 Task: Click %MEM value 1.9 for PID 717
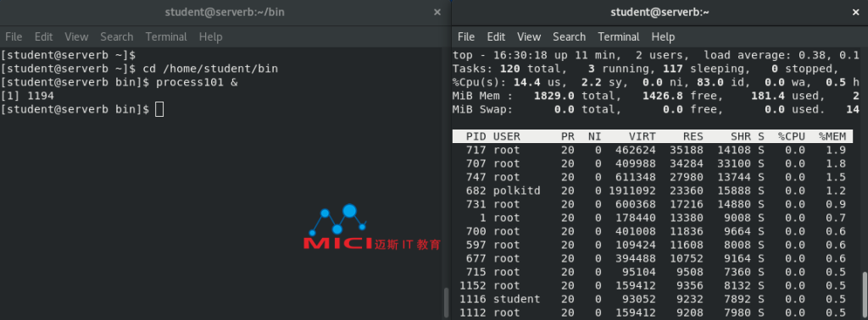click(836, 151)
